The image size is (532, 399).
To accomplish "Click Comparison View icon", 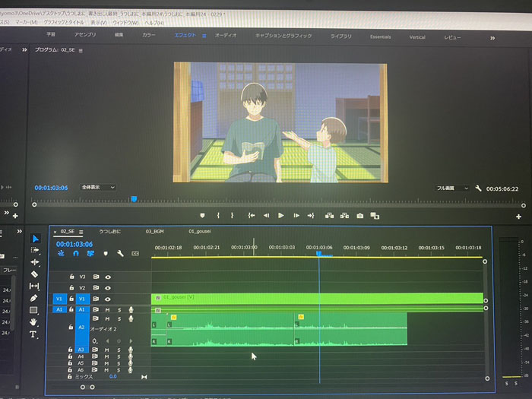I will coord(375,215).
